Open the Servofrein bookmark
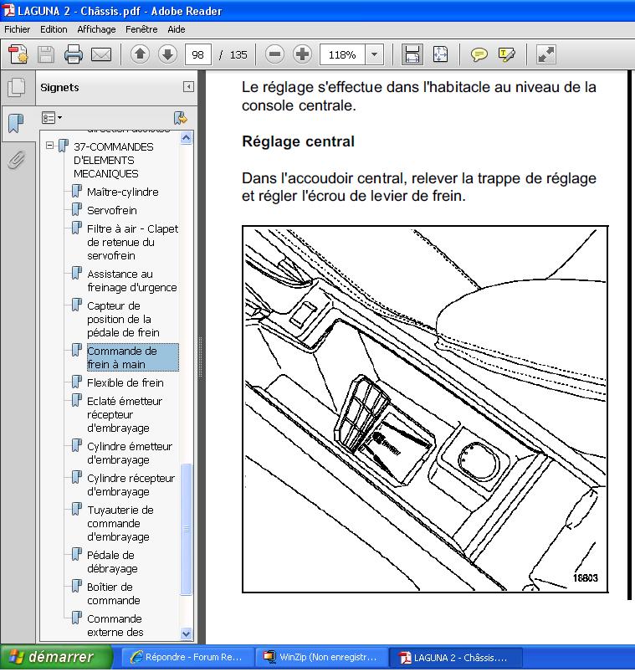This screenshot has height=672, width=635. tap(112, 210)
